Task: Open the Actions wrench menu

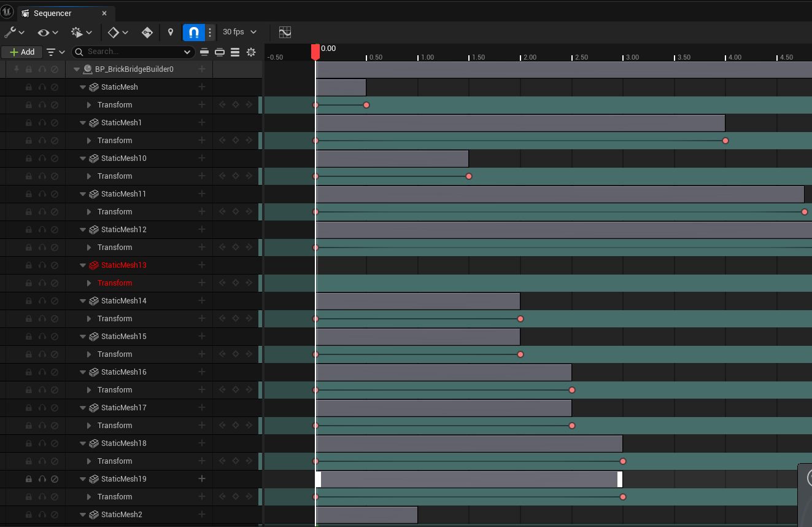Action: pos(14,32)
